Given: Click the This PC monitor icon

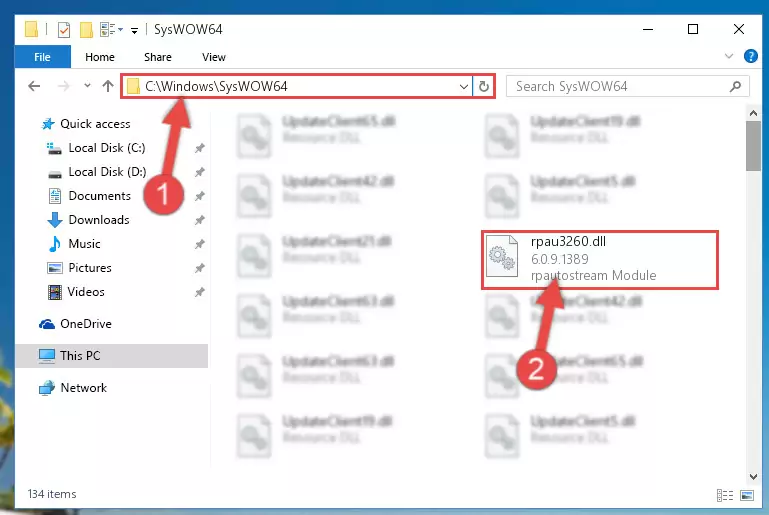Looking at the screenshot, I should point(47,356).
